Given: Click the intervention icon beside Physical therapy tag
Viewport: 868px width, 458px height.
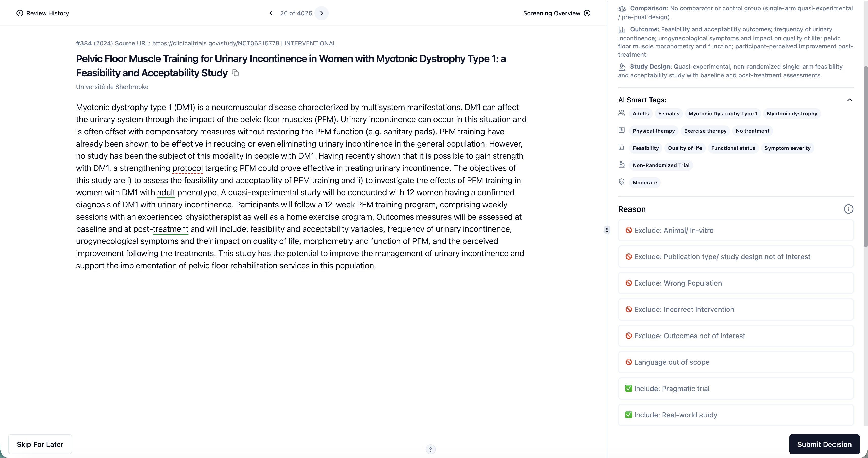Looking at the screenshot, I should (622, 130).
